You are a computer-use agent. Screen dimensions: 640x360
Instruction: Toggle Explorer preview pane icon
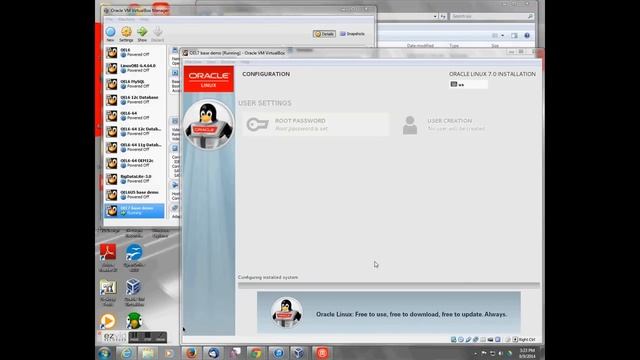(514, 36)
